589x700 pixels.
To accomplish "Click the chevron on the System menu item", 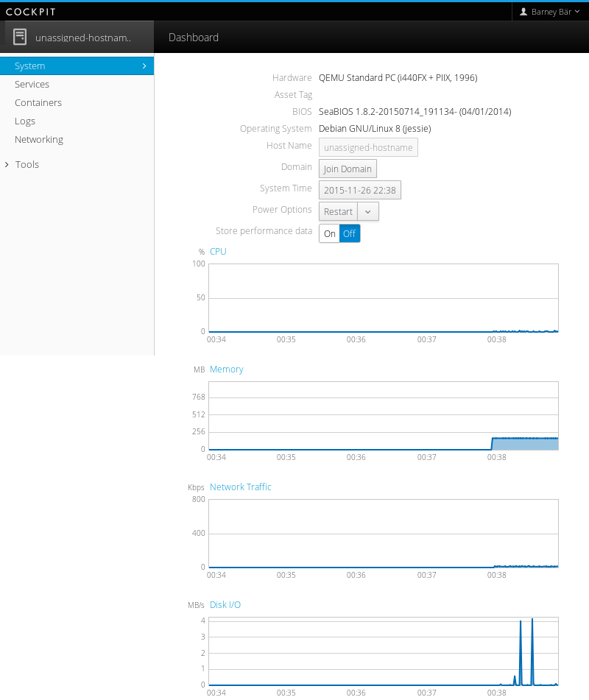I will pyautogui.click(x=144, y=66).
